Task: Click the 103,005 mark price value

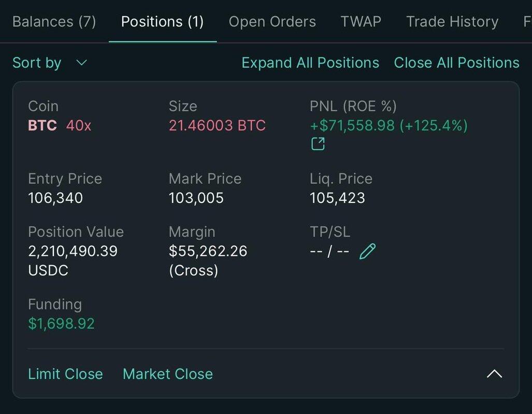Action: coord(196,198)
